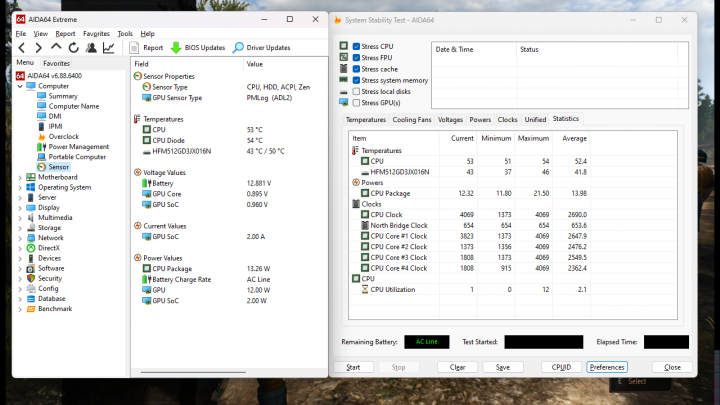720x405 pixels.
Task: Click the Value column header
Action: [255, 64]
